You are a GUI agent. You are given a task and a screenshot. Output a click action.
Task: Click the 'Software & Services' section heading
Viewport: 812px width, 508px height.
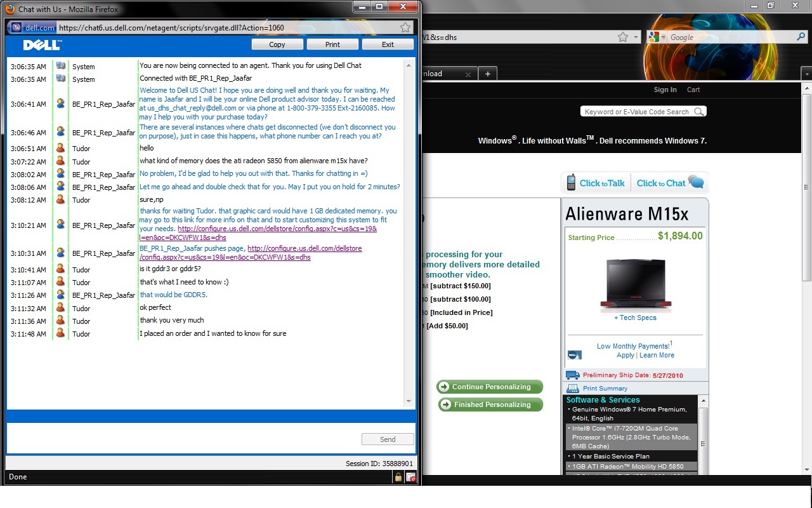[603, 400]
